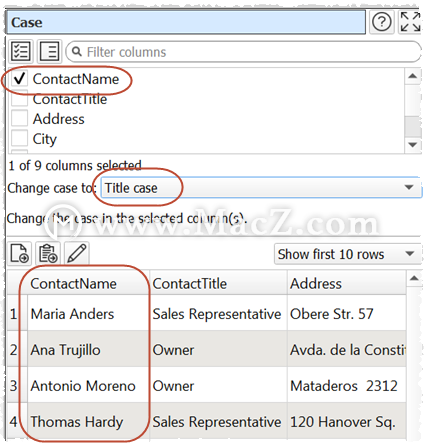The width and height of the screenshot is (425, 446).
Task: Click the column list scroll up arrow
Action: tap(413, 76)
